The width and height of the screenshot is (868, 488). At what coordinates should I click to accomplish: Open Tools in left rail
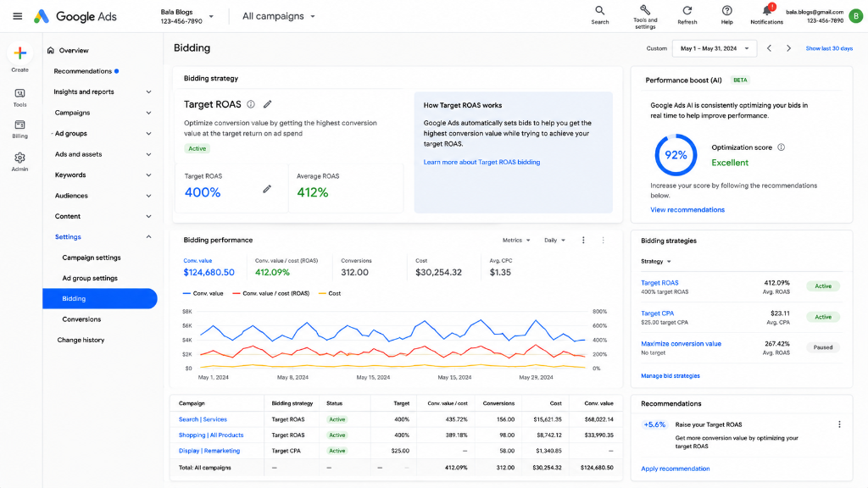click(x=20, y=97)
